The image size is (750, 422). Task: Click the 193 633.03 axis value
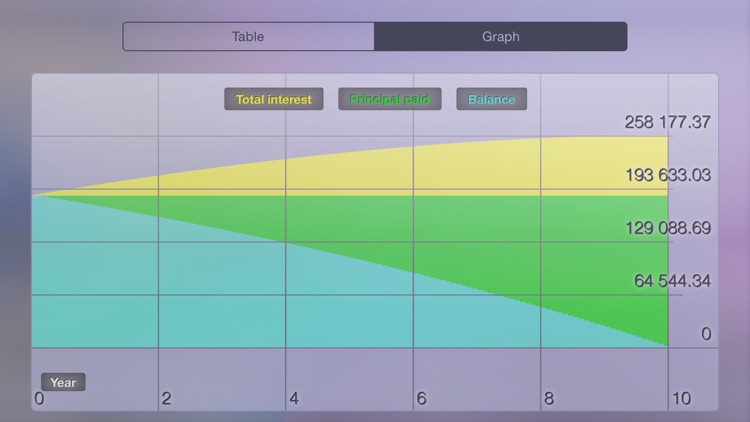click(x=668, y=175)
